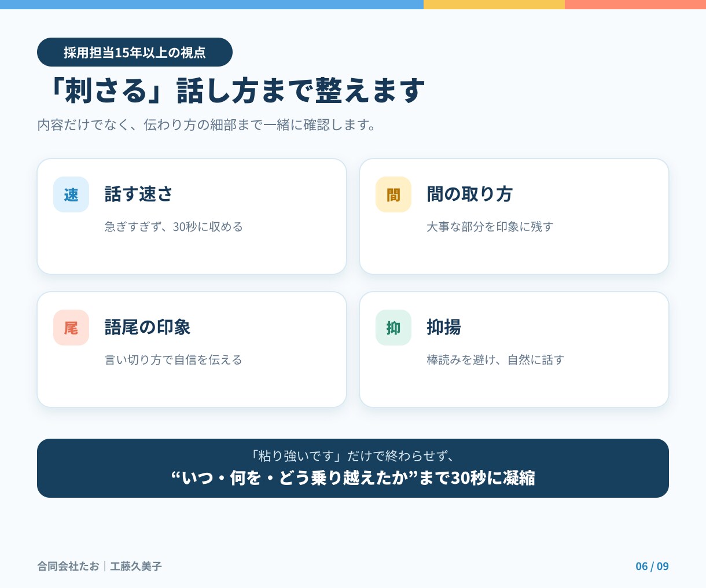This screenshot has width=706, height=588.
Task: Select the 採用担当15年以上の視点 pill label
Action: coord(135,52)
